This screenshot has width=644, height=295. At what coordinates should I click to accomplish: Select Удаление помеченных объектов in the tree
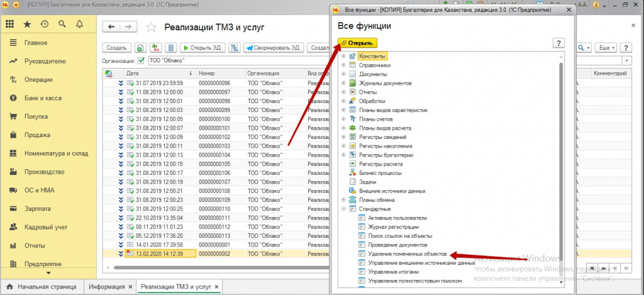click(407, 254)
